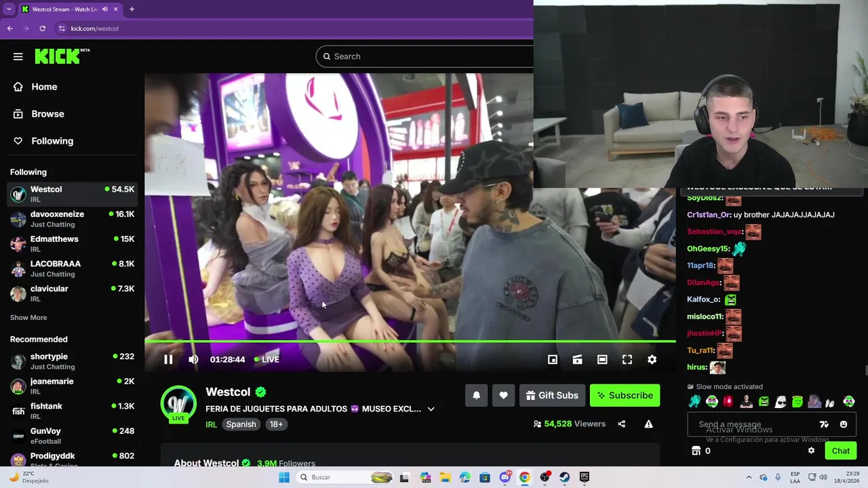Click Cr1st1an_Or username in chat
Image resolution: width=868 pixels, height=488 pixels.
click(709, 215)
